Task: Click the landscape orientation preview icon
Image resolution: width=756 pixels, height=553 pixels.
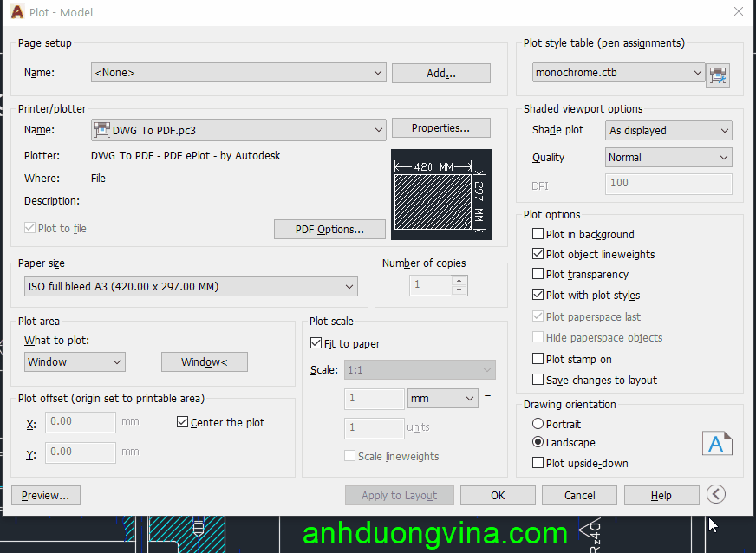Action: 716,444
